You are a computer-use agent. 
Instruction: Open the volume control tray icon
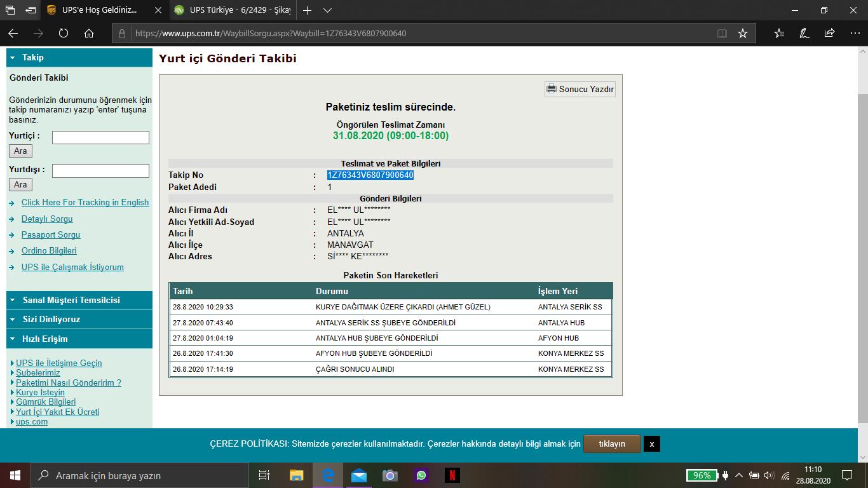[x=769, y=475]
